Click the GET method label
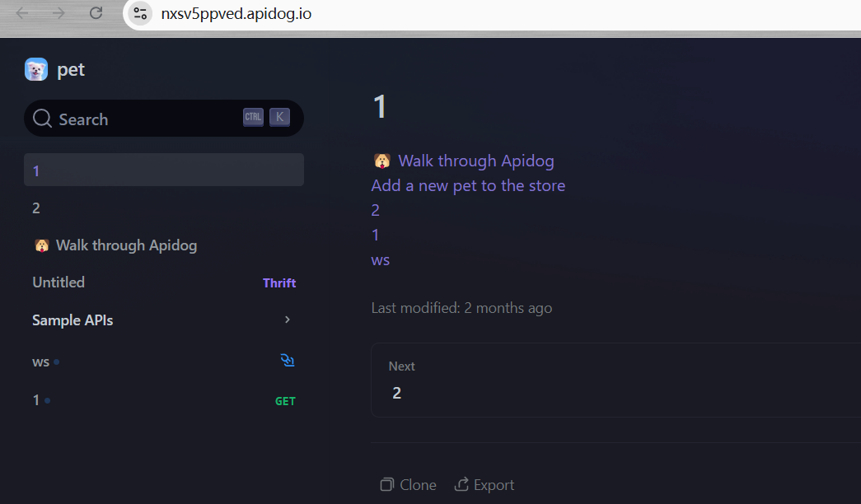The width and height of the screenshot is (861, 504). 285,401
